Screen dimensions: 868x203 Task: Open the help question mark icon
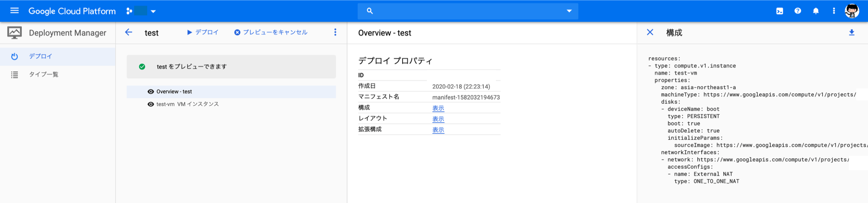tap(798, 11)
